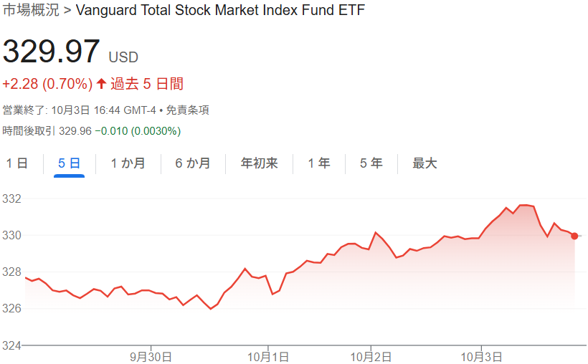
Task: Select the 5日 time range tab
Action: [x=69, y=163]
